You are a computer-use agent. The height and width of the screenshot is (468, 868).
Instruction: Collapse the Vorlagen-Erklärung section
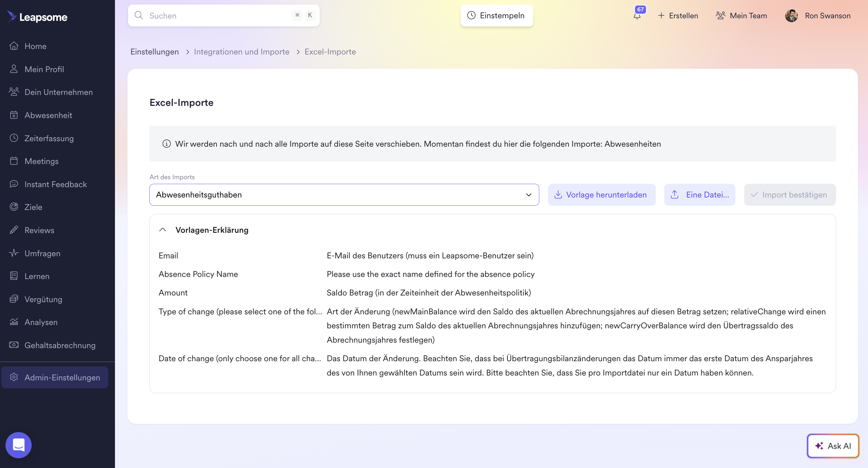(x=163, y=230)
